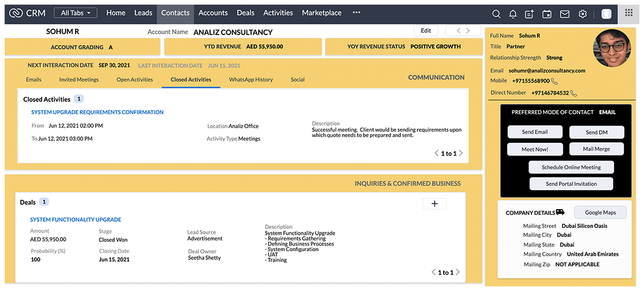Open the Deals module tab
The image size is (644, 291).
point(246,13)
